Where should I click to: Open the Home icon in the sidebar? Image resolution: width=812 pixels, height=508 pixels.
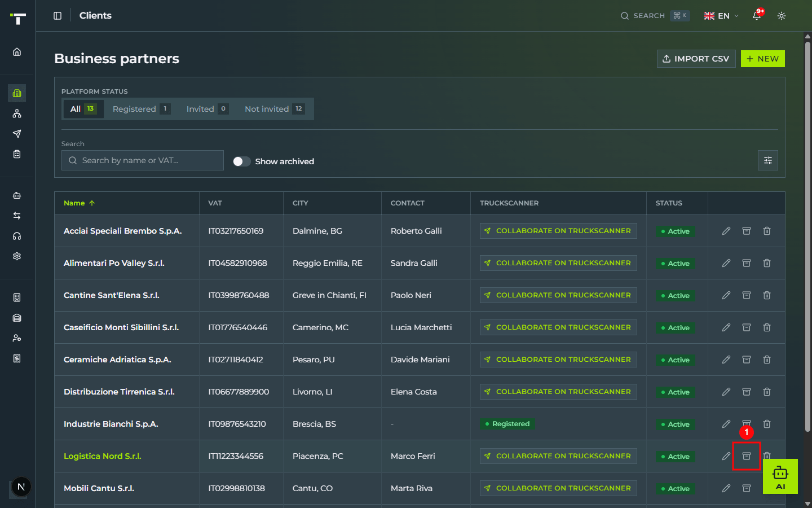(17, 52)
